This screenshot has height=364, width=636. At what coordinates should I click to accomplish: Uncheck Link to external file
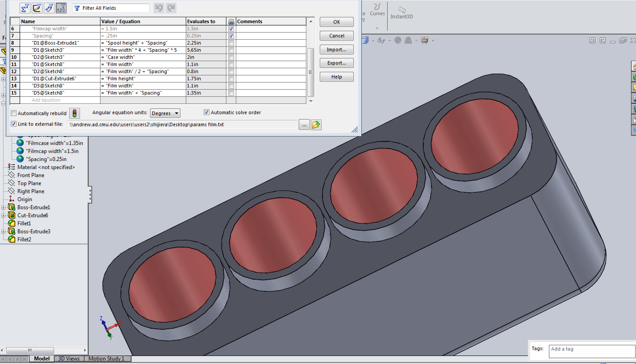[x=14, y=124]
